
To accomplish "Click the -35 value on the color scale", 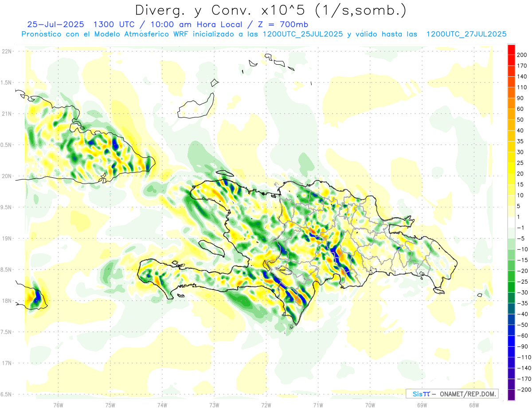I will (x=524, y=303).
